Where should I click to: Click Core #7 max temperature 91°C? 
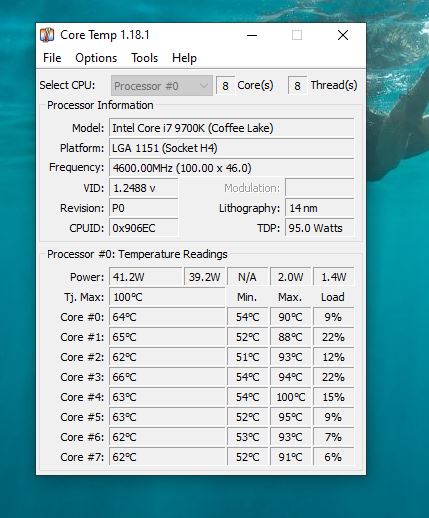[x=290, y=457]
